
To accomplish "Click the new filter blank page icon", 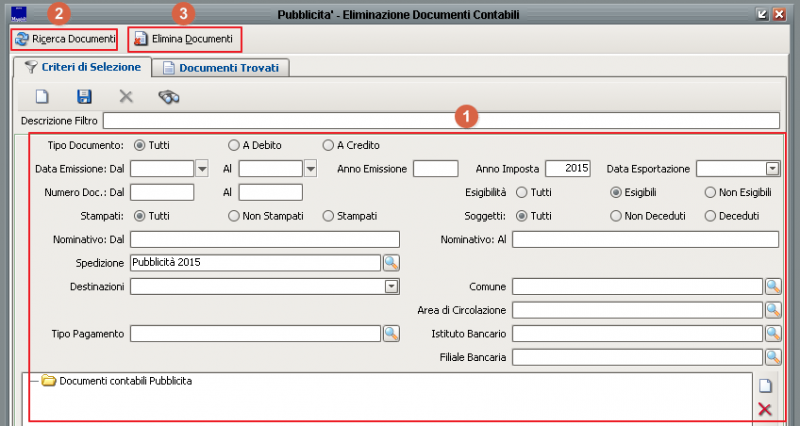I will pyautogui.click(x=42, y=96).
